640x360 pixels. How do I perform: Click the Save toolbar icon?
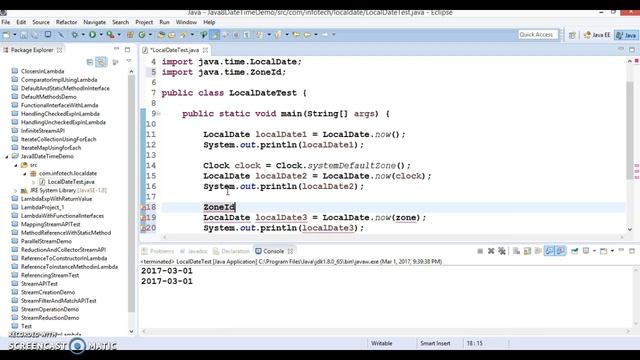(x=24, y=35)
